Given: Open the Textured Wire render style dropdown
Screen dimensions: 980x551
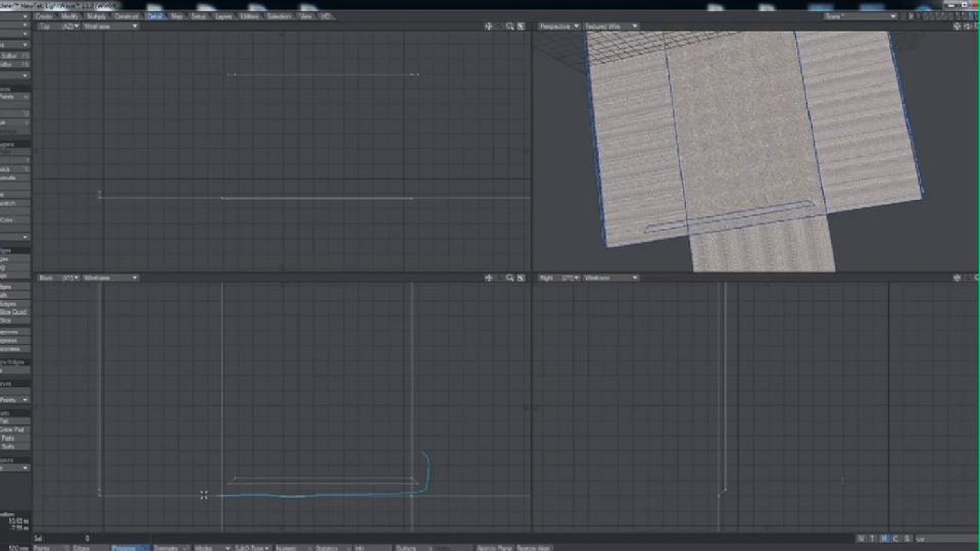Looking at the screenshot, I should [x=611, y=27].
